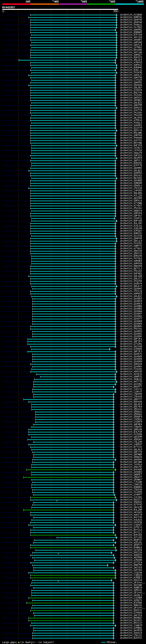Screen dimensions: 146x644
Task: Select the UniRef100_Q6F3F1 label
Action: pyautogui.click(x=131, y=339)
